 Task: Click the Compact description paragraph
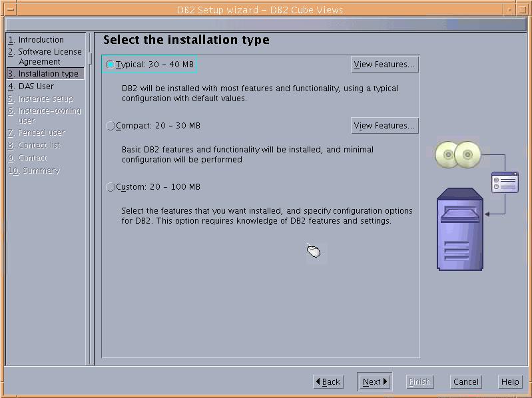248,154
